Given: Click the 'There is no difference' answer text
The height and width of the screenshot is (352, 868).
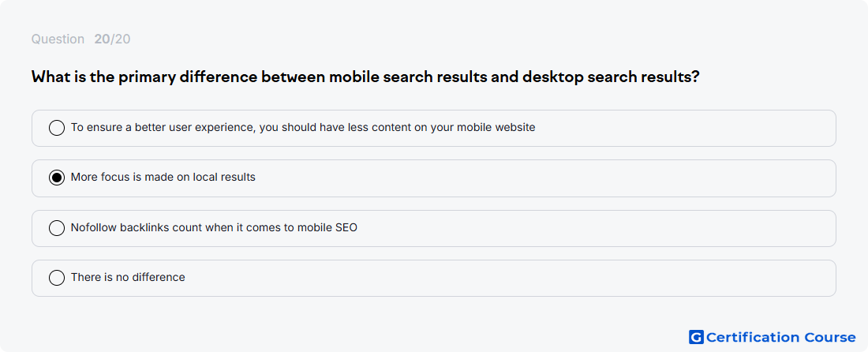Looking at the screenshot, I should coord(128,277).
